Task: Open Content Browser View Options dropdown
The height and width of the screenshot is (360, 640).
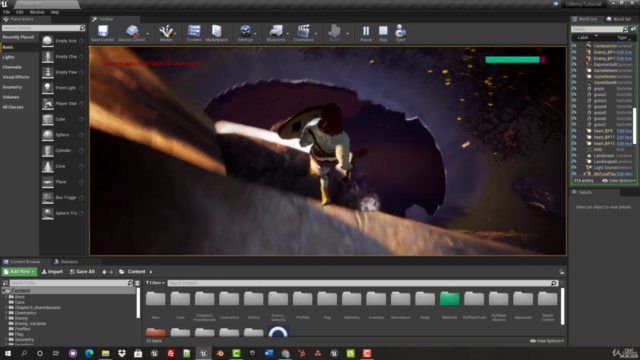Action: (547, 341)
